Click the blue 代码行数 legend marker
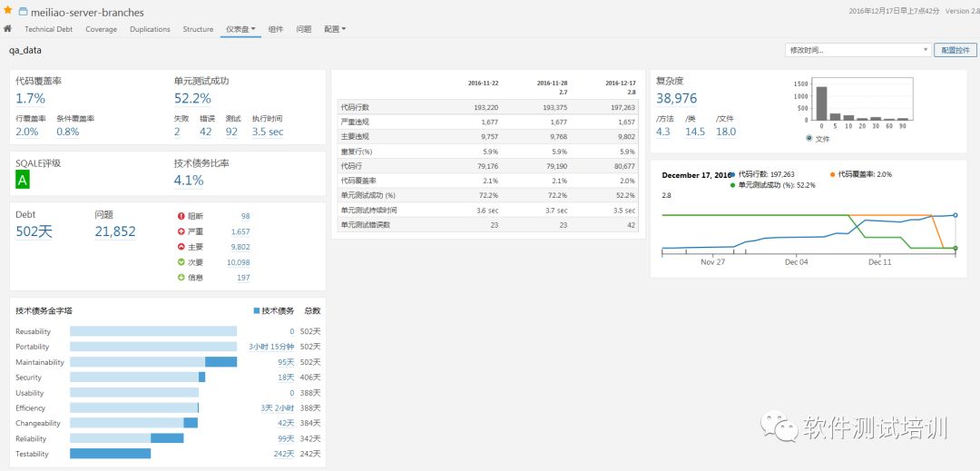The width and height of the screenshot is (980, 471). [x=732, y=175]
